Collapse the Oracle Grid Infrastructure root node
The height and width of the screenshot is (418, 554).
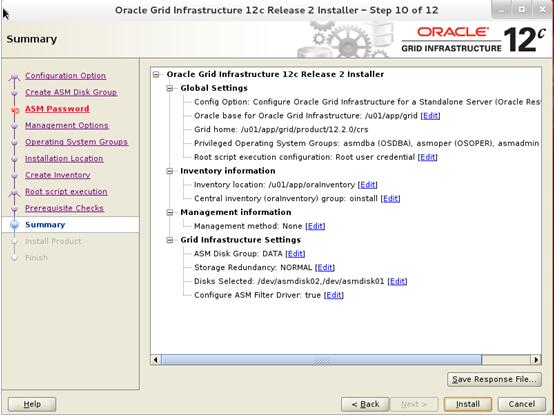156,75
